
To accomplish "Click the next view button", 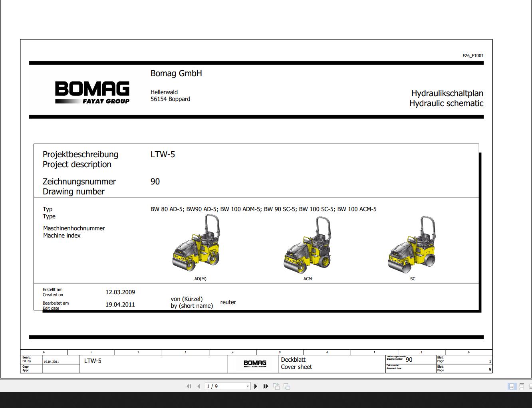I will [x=287, y=386].
